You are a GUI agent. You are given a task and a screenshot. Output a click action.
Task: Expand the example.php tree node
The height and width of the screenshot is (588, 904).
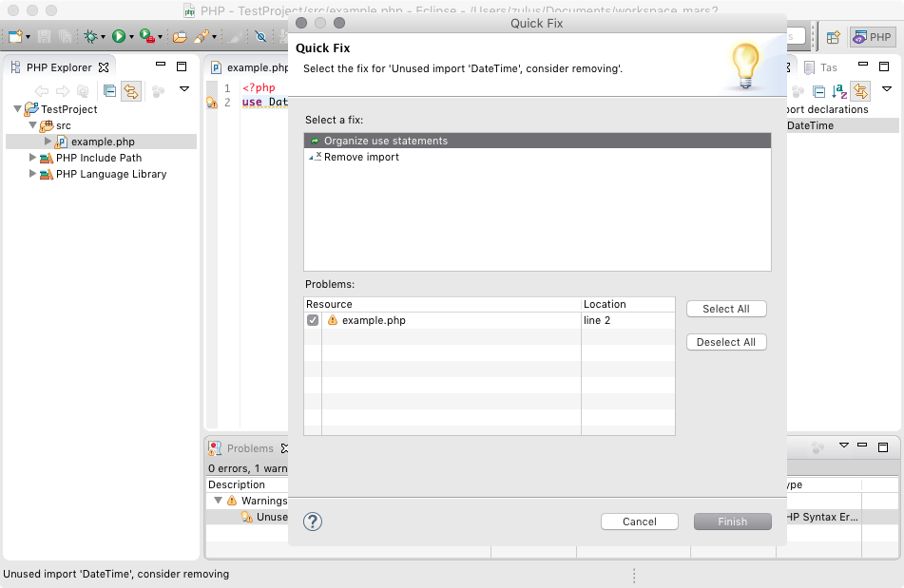pos(48,142)
